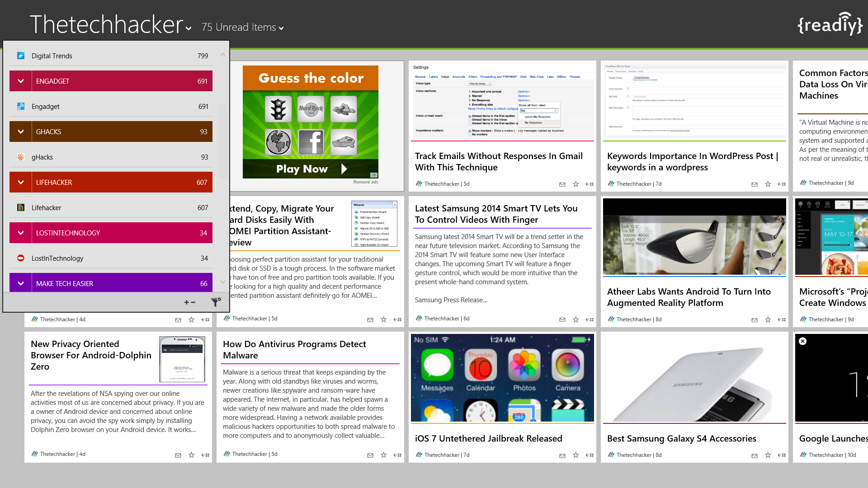The width and height of the screenshot is (868, 488).
Task: Click envelope icon on Track Emails article
Action: tap(562, 184)
